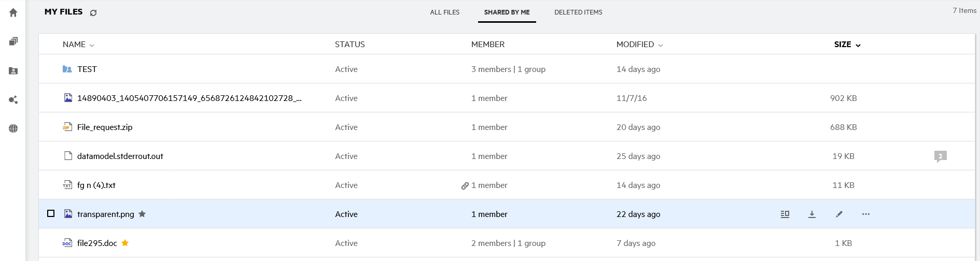Open the File_request.zip file
980x261 pixels.
coord(105,127)
